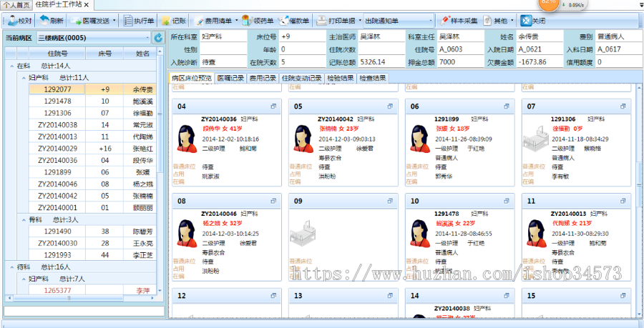Click the 催款单 toolbar button
The width and height of the screenshot is (644, 328).
point(293,21)
